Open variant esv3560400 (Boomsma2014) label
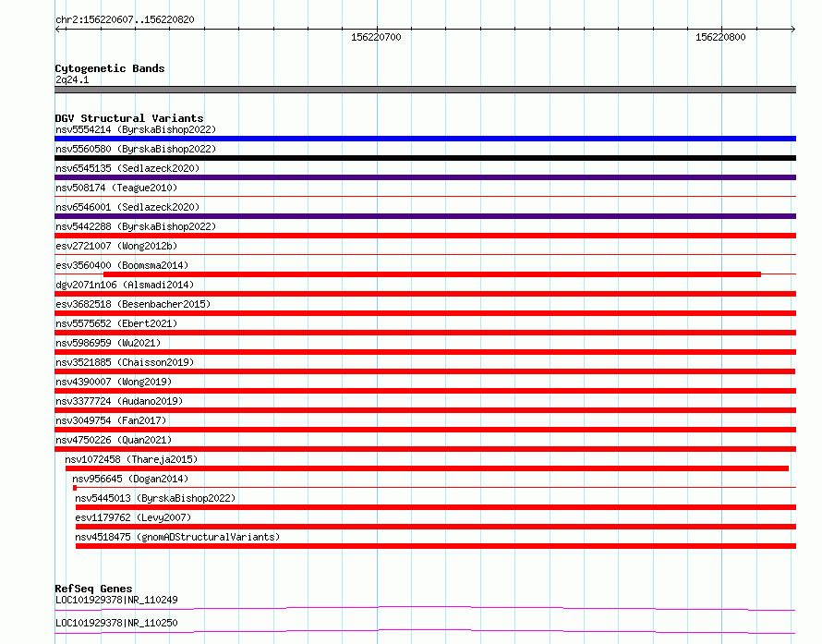822x644 pixels. pos(122,265)
